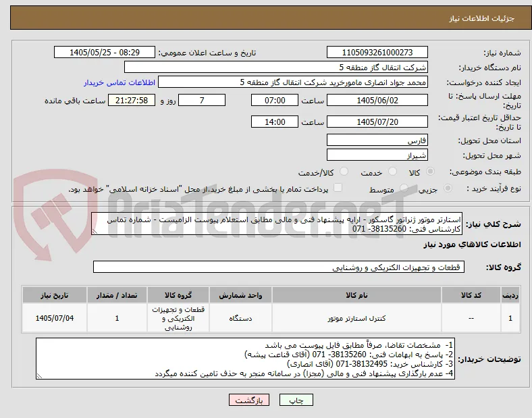Click the شرح کلی نیاز description textarea
This screenshot has width=532, height=418.
(277, 224)
